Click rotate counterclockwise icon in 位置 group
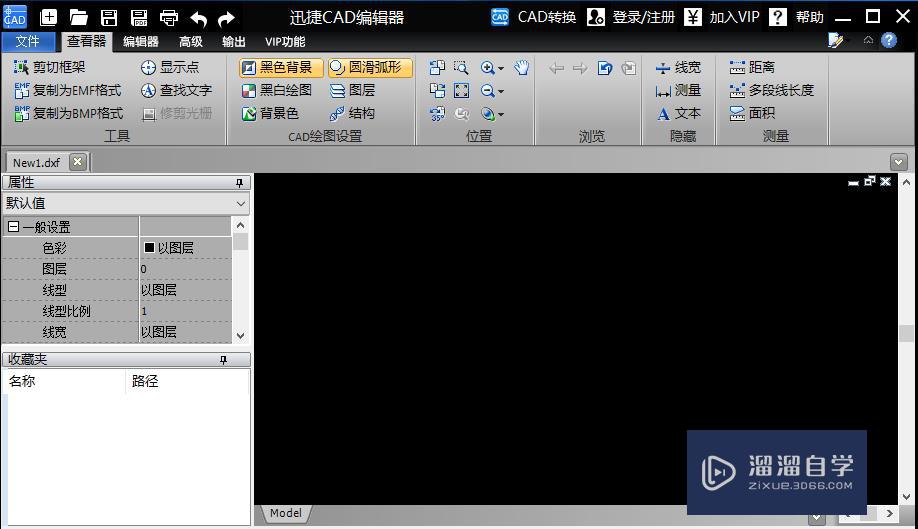 (x=437, y=68)
